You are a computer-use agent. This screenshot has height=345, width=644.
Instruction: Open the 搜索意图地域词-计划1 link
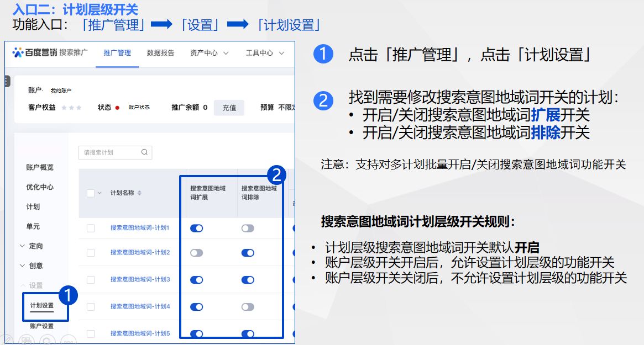(x=140, y=228)
